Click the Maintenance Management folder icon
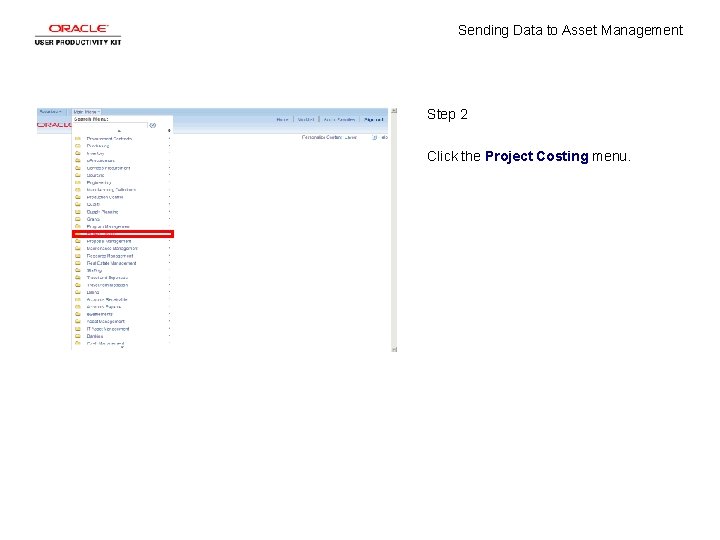The image size is (720, 540). (x=78, y=248)
